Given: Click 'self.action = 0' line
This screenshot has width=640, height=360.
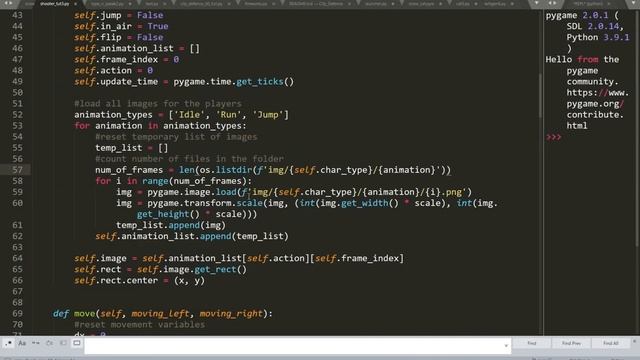Looking at the screenshot, I should coord(113,70).
